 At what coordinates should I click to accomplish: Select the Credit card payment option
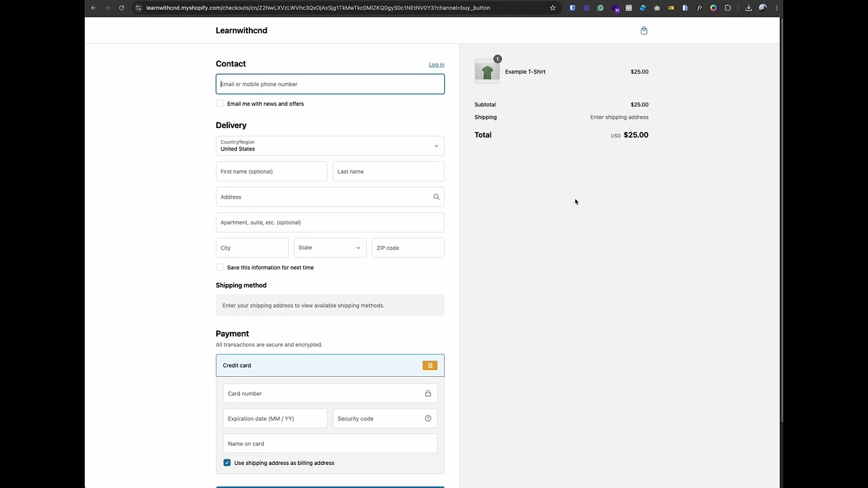(x=330, y=365)
